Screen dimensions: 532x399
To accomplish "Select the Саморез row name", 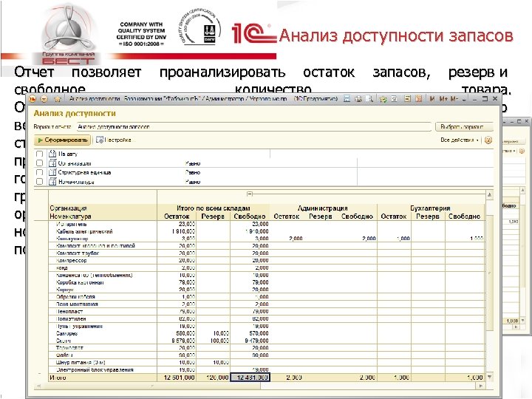I will click(x=66, y=333).
